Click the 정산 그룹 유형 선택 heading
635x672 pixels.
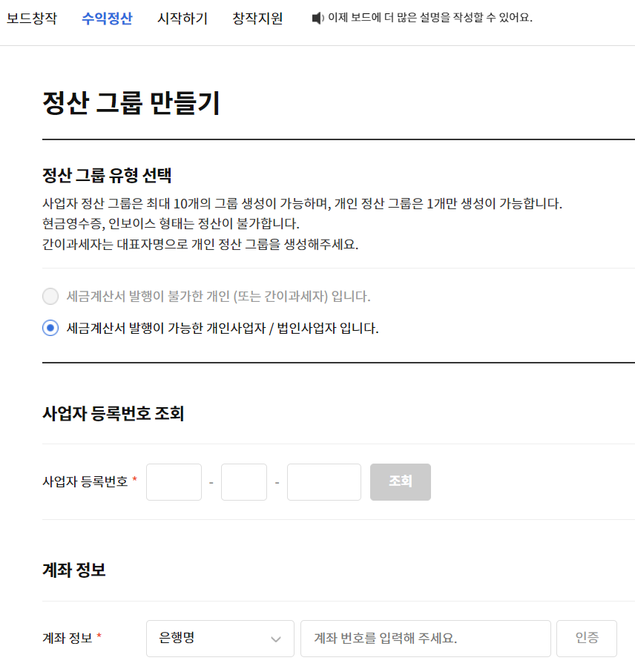point(107,175)
